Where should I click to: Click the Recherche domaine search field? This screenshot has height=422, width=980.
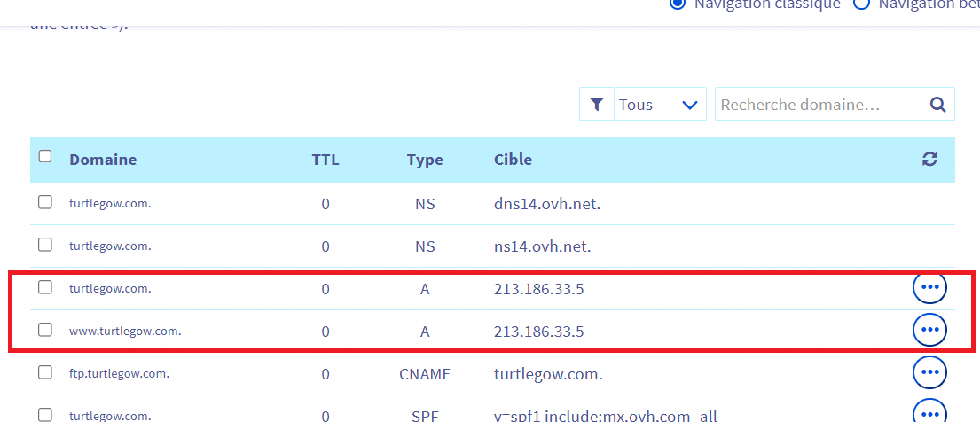(817, 105)
